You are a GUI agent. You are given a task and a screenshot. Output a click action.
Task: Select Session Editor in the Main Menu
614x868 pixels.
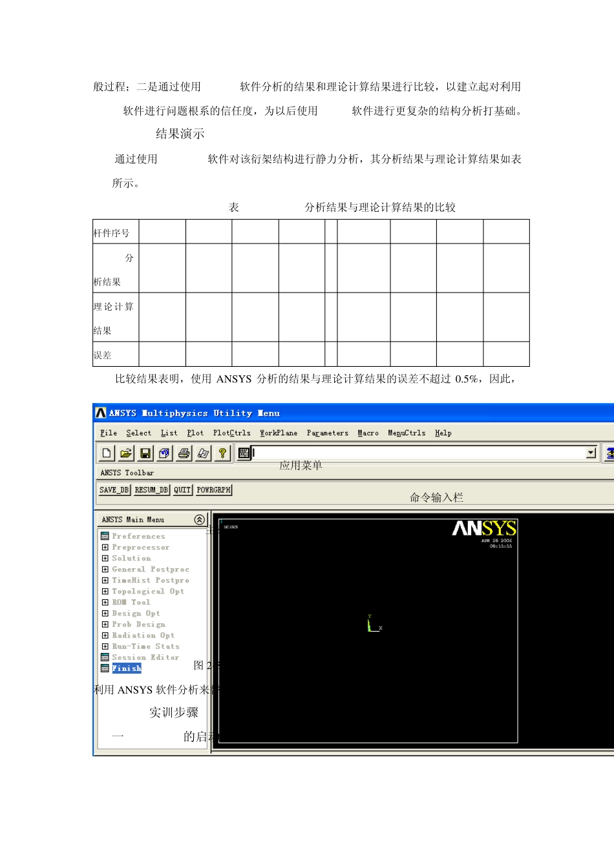click(x=145, y=657)
